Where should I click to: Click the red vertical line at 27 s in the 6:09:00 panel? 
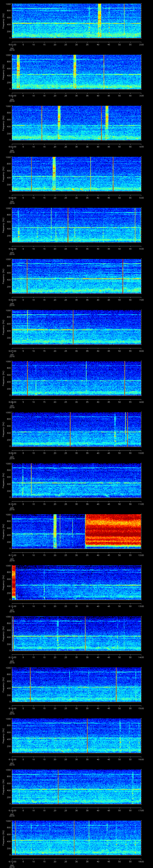click(70, 429)
